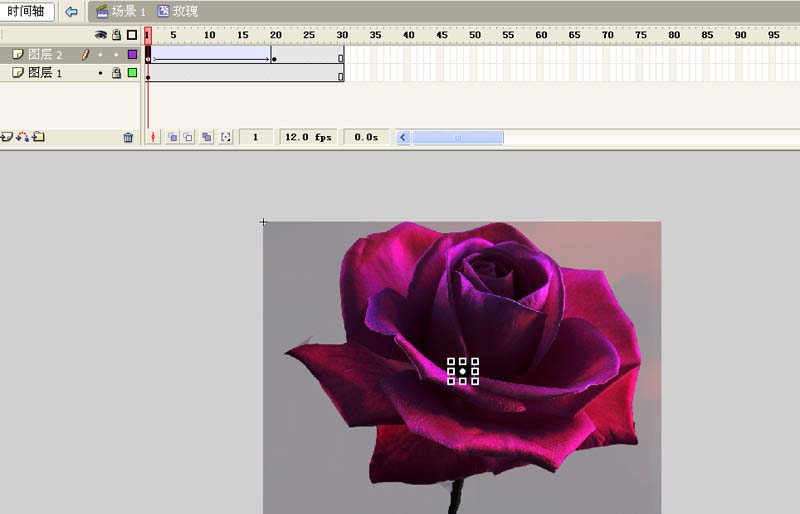Insert a new layer folder

[x=38, y=137]
